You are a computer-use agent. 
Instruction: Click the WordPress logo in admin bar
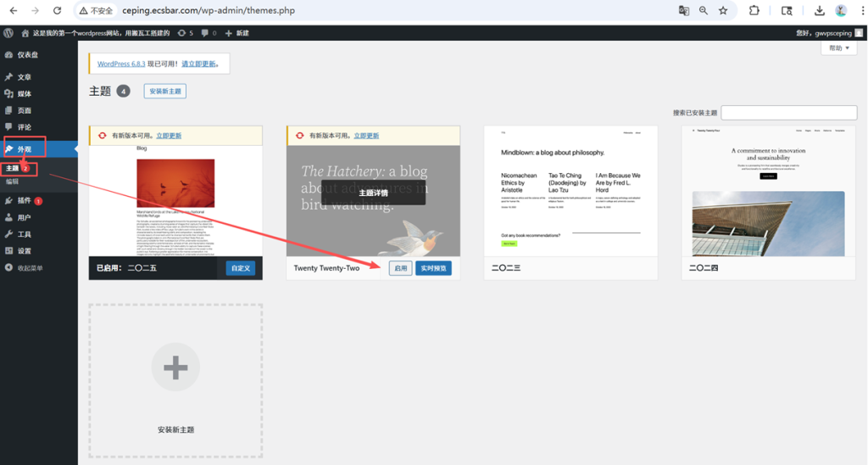[x=8, y=33]
